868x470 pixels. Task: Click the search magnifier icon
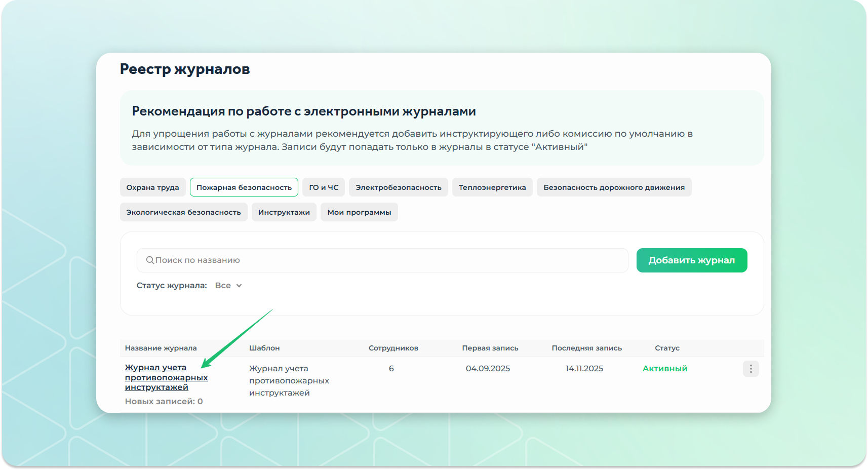click(x=150, y=260)
